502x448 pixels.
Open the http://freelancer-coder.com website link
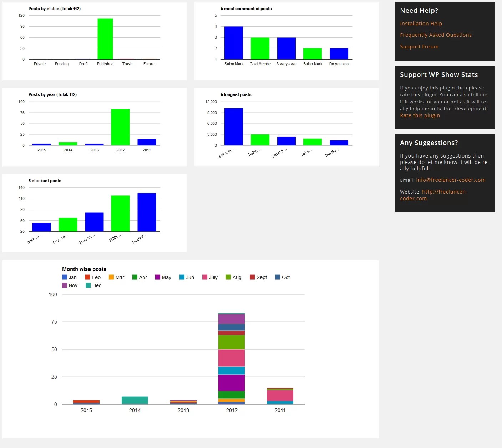(444, 191)
